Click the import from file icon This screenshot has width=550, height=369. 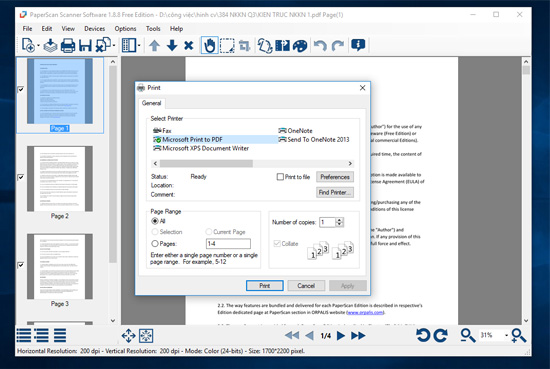(x=51, y=46)
